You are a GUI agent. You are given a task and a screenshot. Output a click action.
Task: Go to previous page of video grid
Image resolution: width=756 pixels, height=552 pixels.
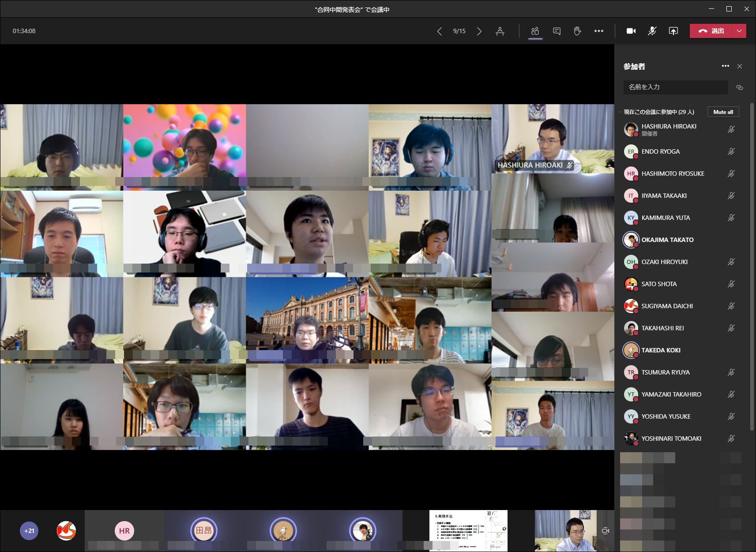pos(439,31)
